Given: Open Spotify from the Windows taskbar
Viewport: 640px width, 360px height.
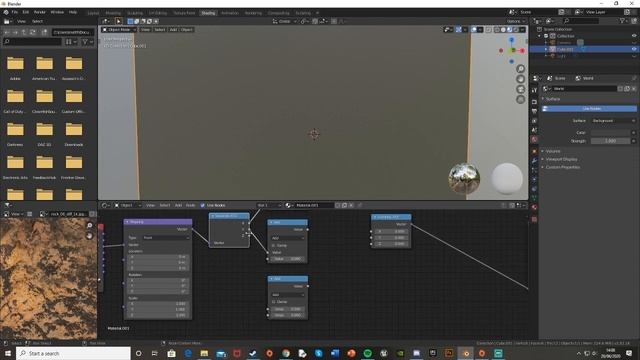Looking at the screenshot, I should 367,353.
